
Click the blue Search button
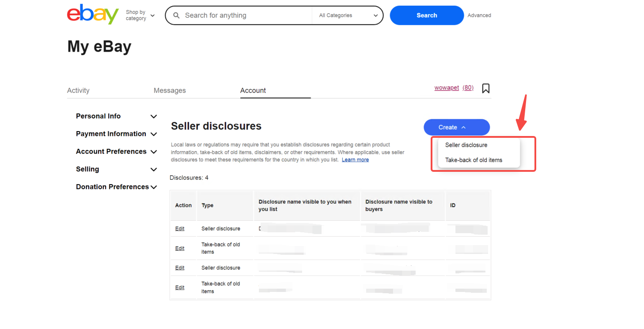pos(426,15)
